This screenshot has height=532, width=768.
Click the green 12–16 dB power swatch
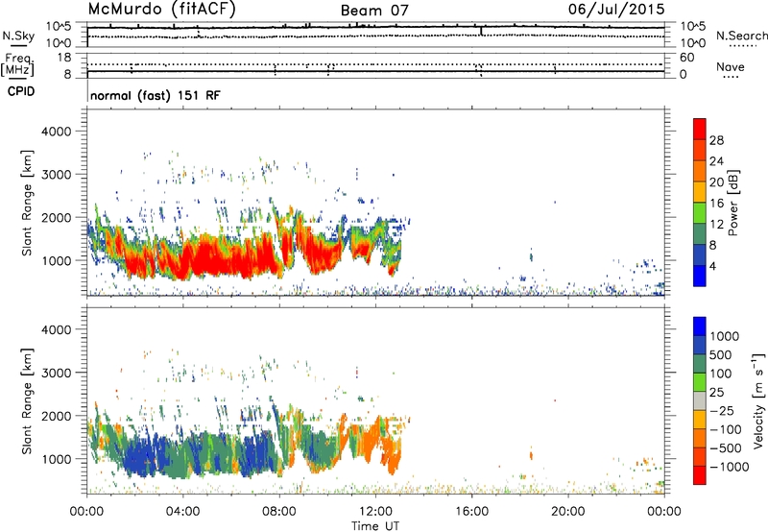pos(700,213)
